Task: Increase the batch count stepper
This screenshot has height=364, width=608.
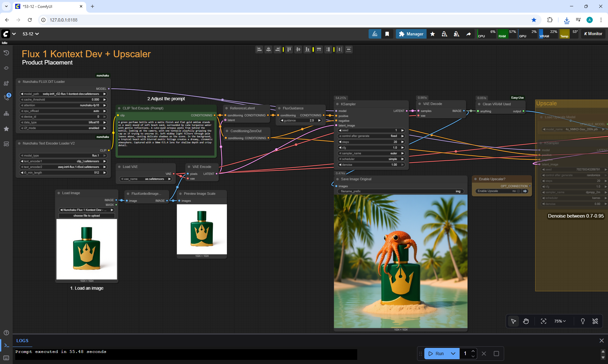Action: click(x=473, y=351)
